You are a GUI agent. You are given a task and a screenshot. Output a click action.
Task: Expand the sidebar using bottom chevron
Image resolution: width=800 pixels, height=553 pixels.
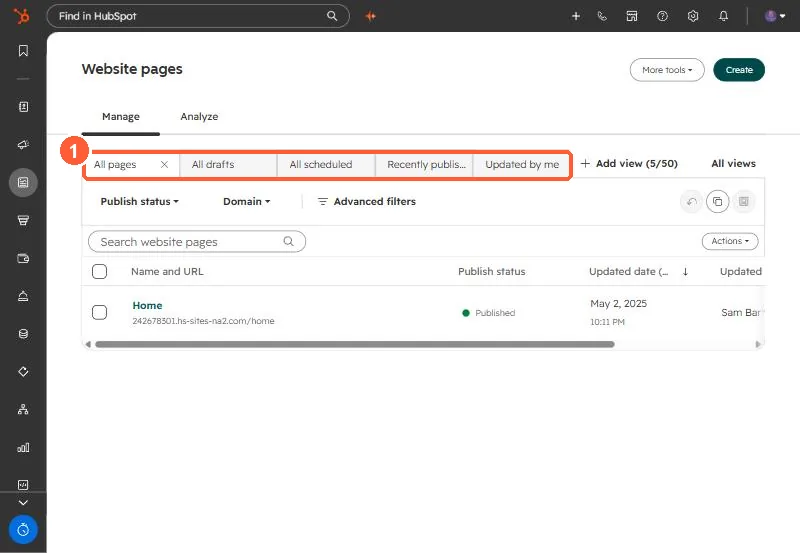23,502
